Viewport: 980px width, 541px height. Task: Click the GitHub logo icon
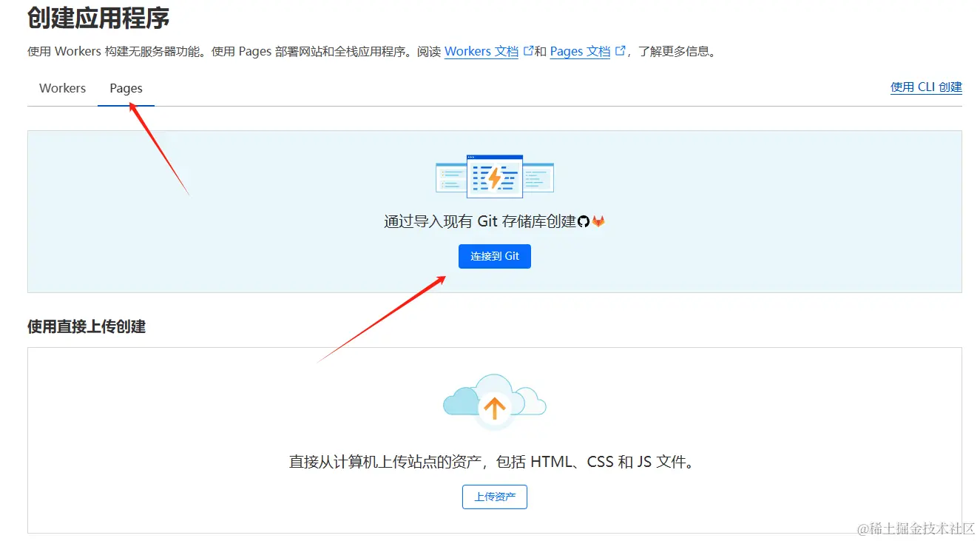pos(584,221)
